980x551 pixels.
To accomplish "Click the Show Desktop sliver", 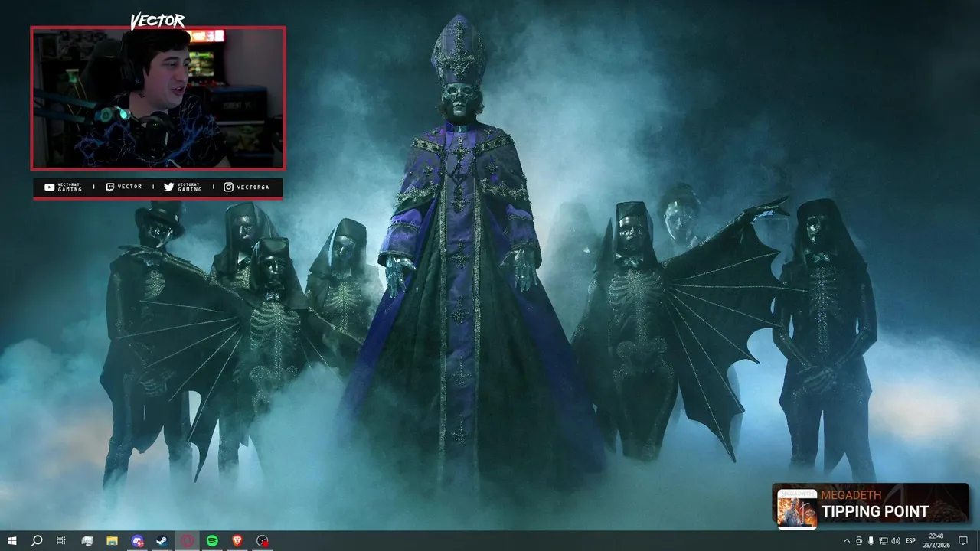I will [x=978, y=541].
